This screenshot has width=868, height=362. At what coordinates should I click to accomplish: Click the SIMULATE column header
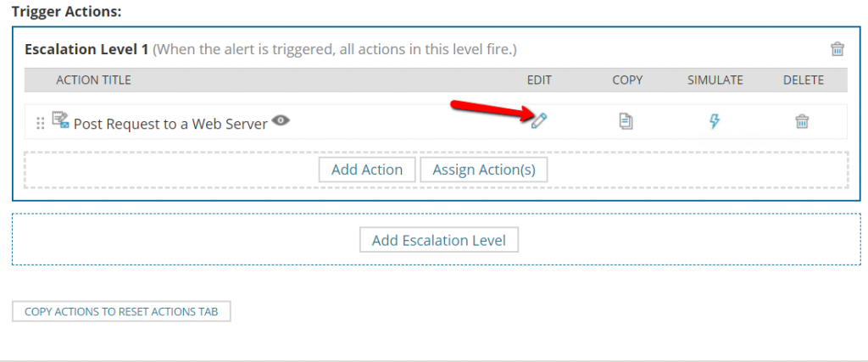point(715,81)
